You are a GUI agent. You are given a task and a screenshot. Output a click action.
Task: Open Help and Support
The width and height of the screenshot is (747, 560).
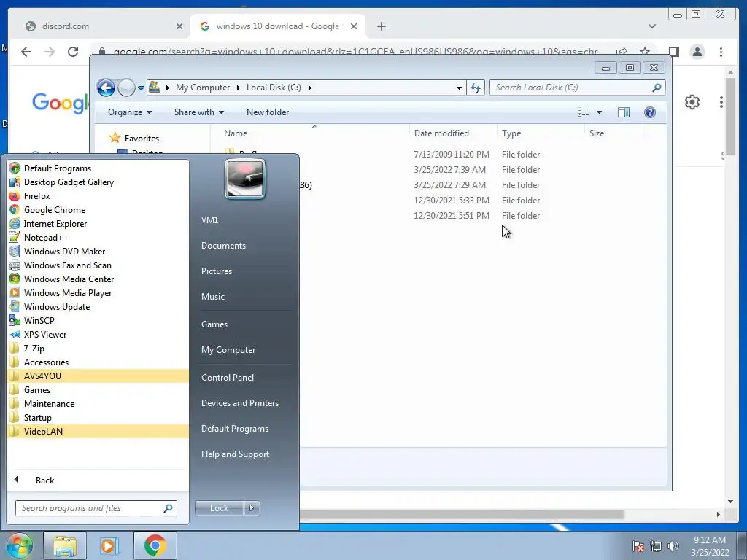tap(235, 454)
